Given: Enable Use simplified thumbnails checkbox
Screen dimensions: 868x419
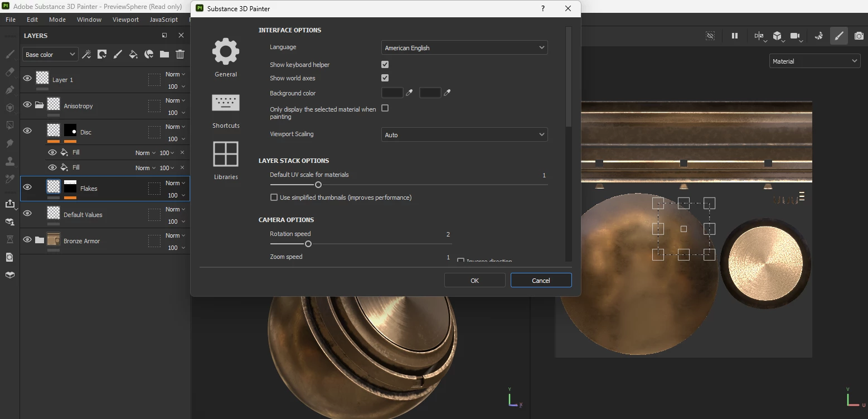Looking at the screenshot, I should [x=274, y=198].
